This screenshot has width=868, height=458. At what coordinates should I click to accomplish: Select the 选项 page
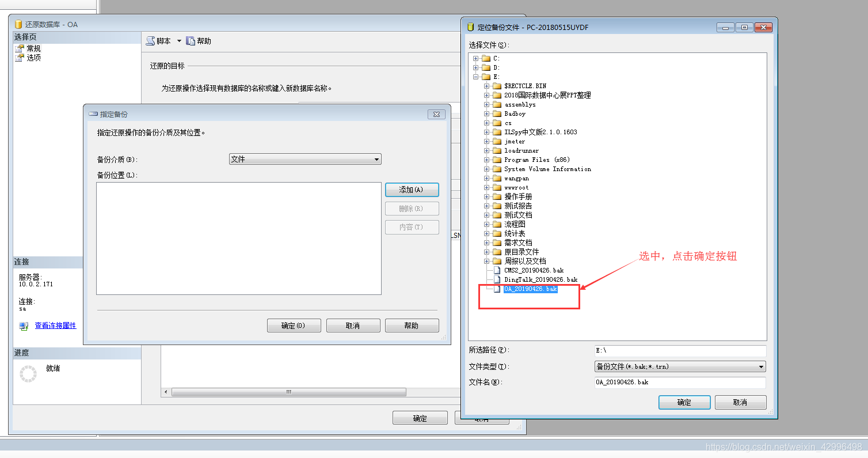[x=33, y=58]
